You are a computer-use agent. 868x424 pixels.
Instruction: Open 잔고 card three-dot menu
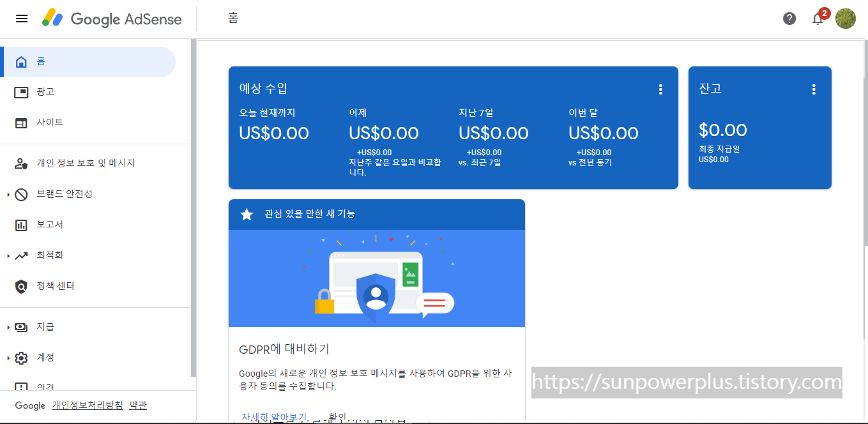pos(814,89)
